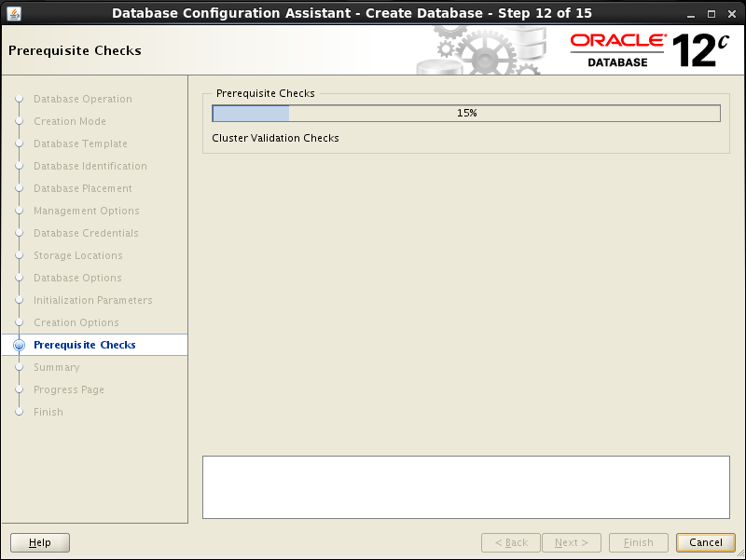
Task: Open Storage Locations step
Action: (x=78, y=255)
